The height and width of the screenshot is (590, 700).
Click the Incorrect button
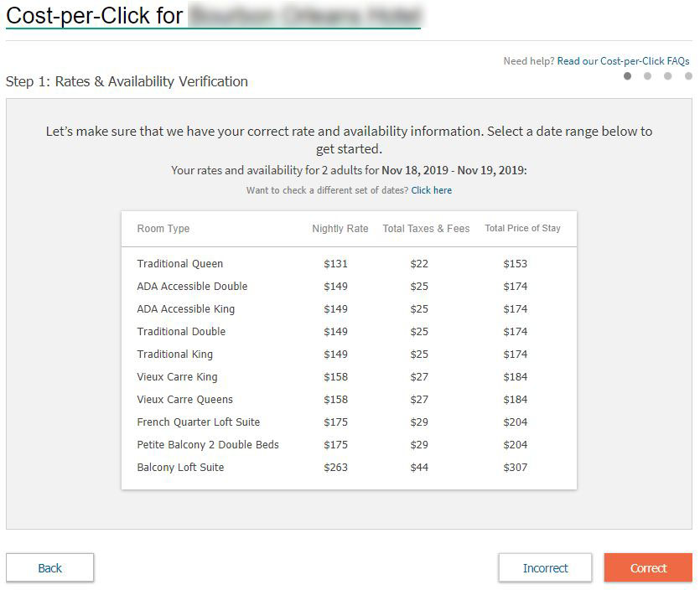(x=545, y=567)
